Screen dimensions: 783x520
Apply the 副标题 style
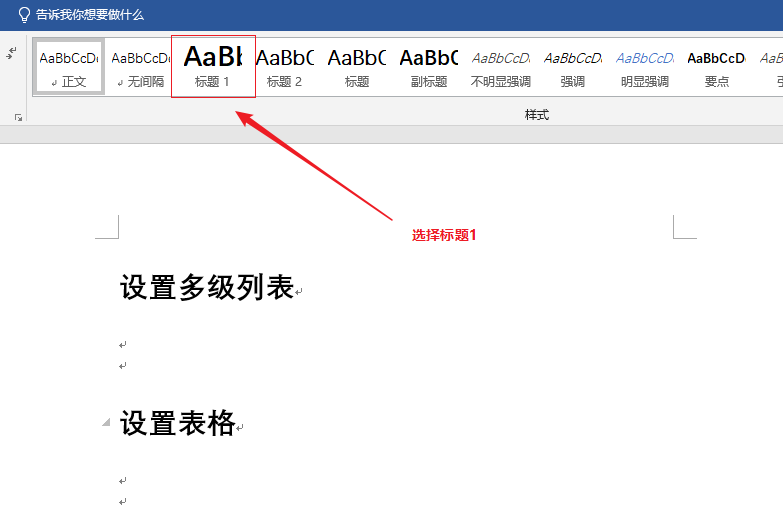[428, 67]
